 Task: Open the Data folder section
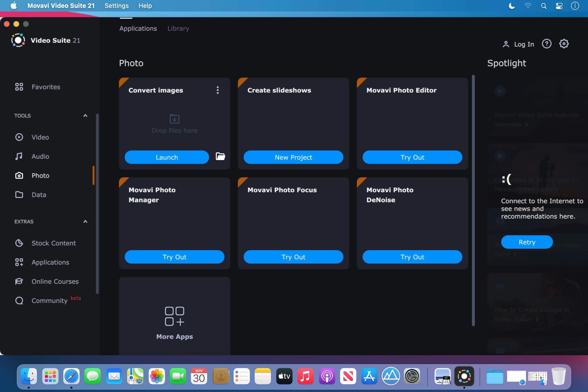coord(39,195)
